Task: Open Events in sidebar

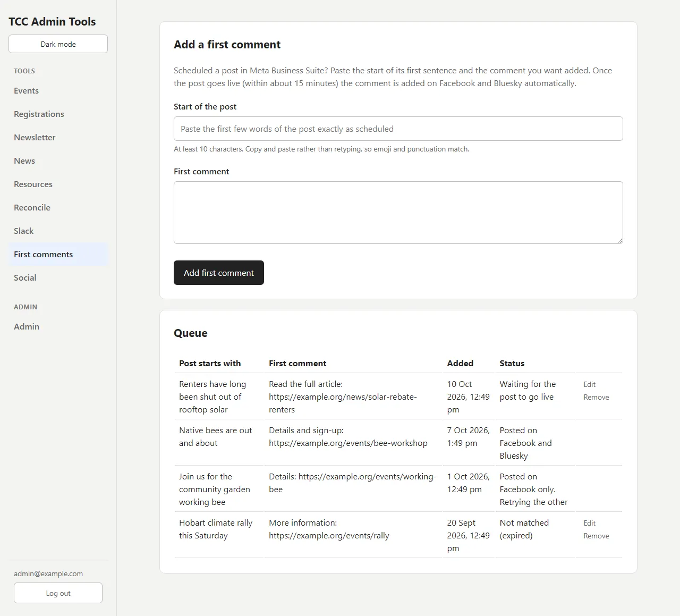Action: click(58, 91)
